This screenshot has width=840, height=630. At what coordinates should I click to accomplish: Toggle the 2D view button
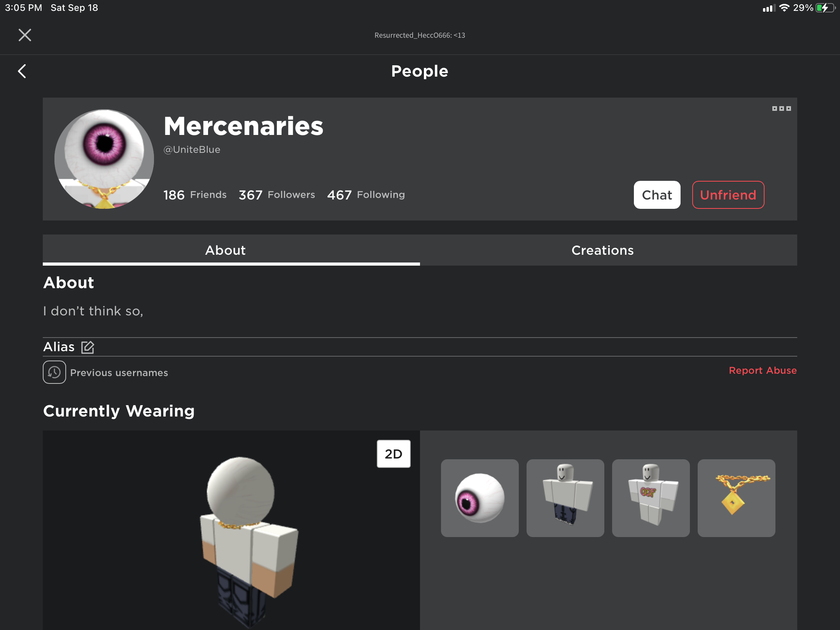tap(393, 453)
